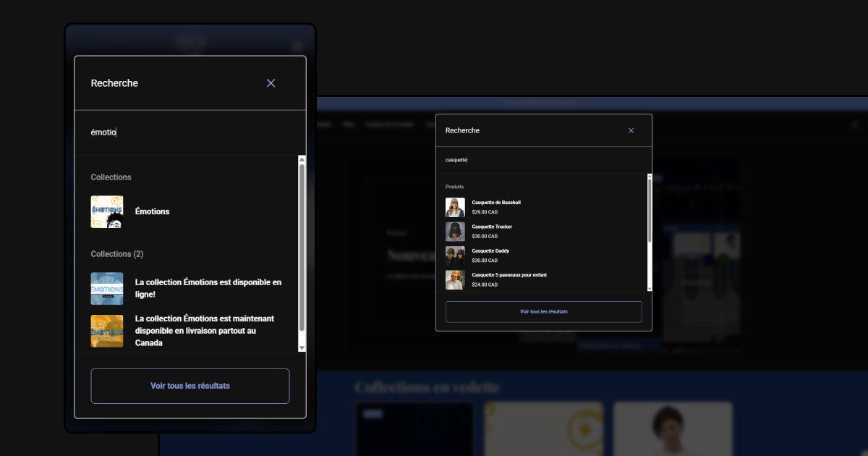Select the "Émotions" collection result title
Viewport: 868px width, 456px height.
point(152,211)
